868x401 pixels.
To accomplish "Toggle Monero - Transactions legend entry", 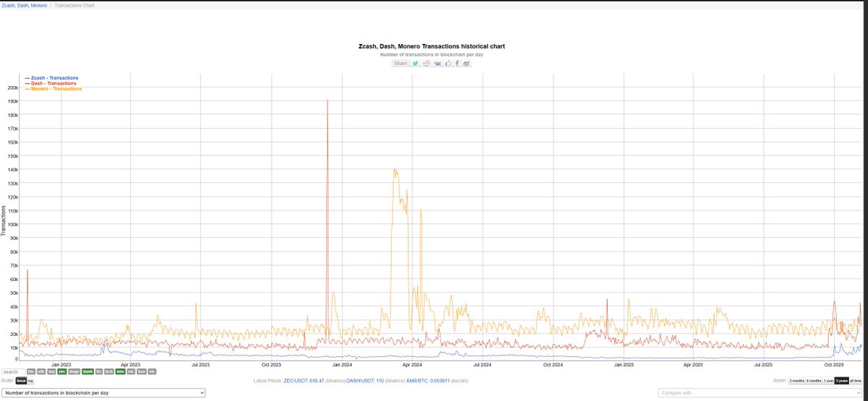I will pos(54,89).
